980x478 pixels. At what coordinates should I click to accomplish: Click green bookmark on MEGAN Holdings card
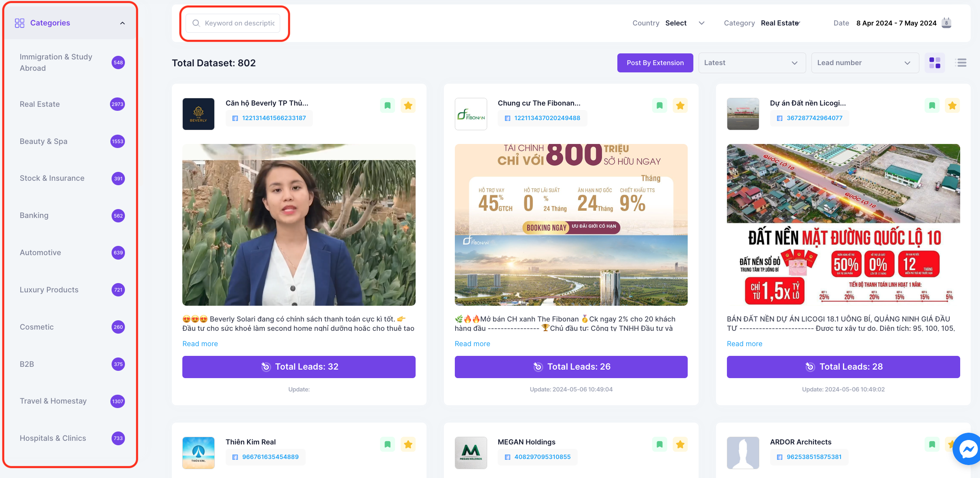[x=659, y=444]
